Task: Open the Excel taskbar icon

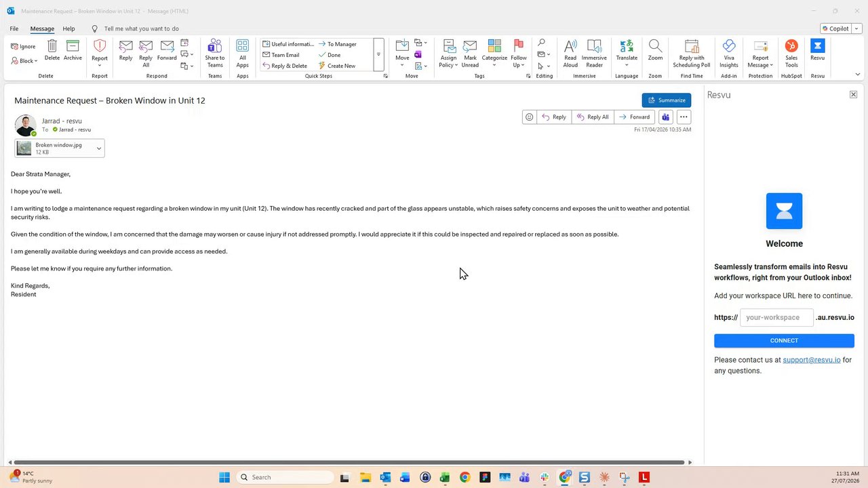Action: (445, 477)
